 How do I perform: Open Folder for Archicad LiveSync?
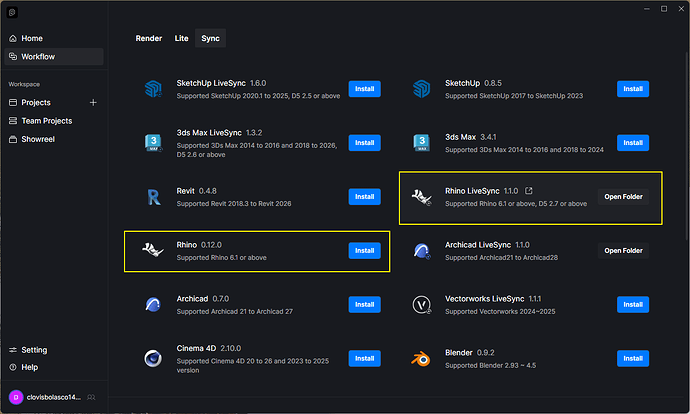[623, 251]
